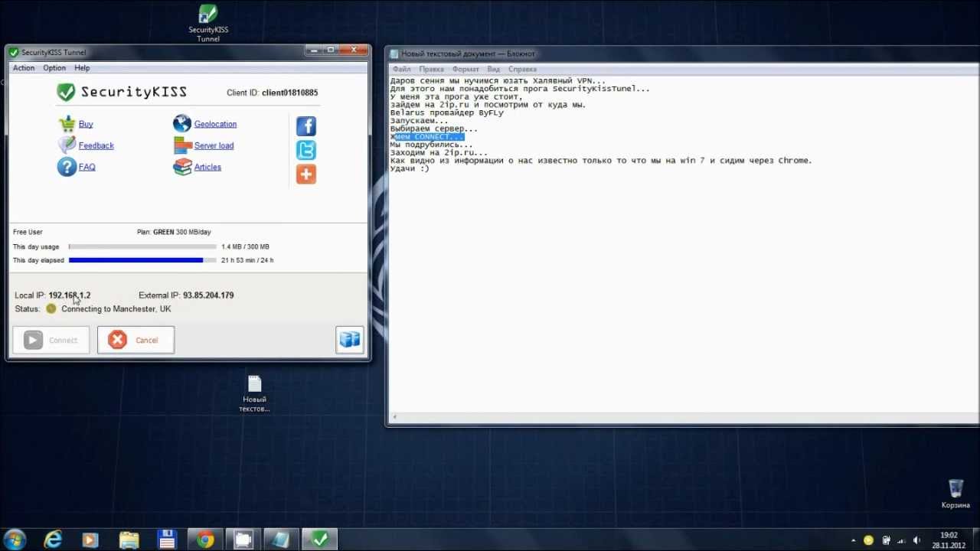
Task: Click External IP 93.85.204.179
Action: tap(186, 295)
